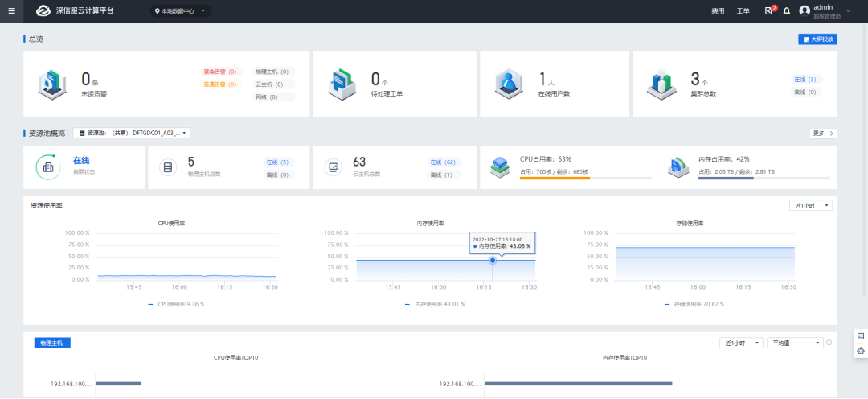
Task: Open the hamburger navigation menu
Action: pos(11,11)
